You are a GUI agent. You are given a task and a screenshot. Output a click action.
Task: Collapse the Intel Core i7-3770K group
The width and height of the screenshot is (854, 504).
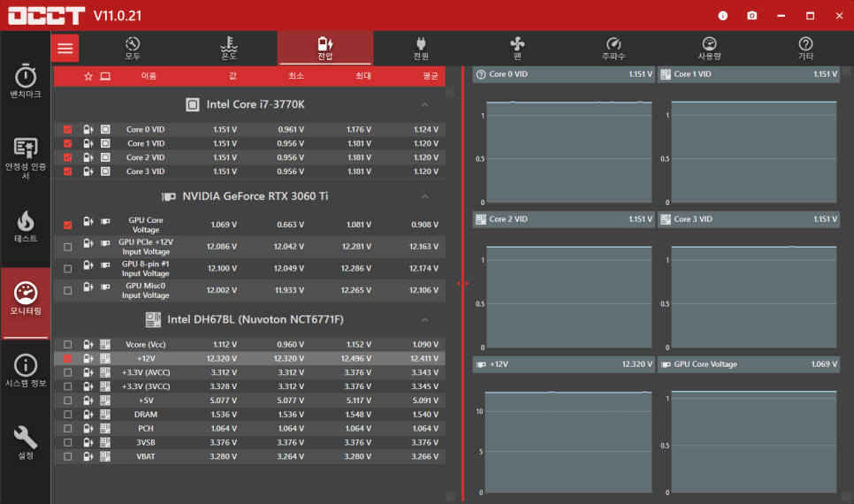[425, 104]
